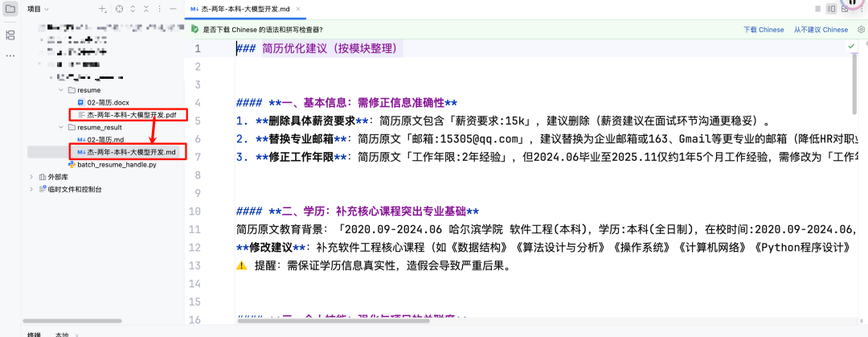Click the 下载 Chinese link
868x337 pixels.
[x=764, y=30]
